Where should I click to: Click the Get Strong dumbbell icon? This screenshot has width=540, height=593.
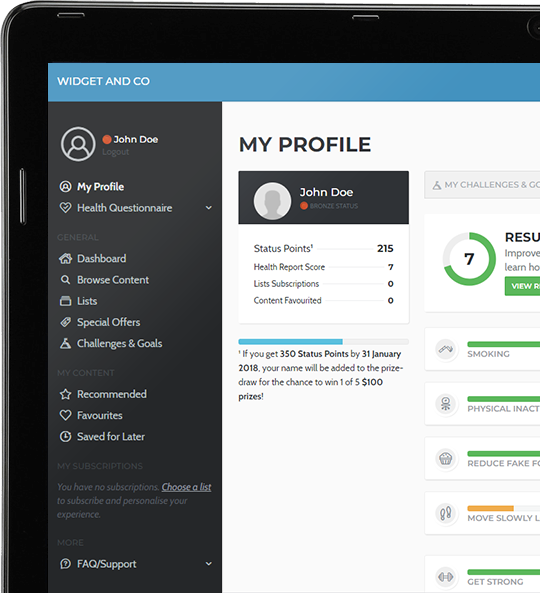[x=445, y=577]
